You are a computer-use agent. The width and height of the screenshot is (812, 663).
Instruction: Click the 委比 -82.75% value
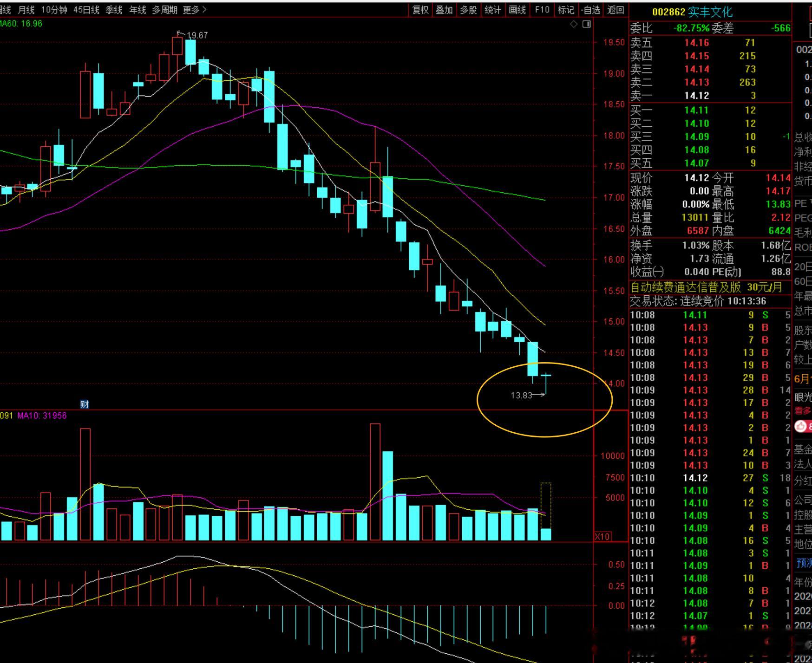[x=692, y=28]
